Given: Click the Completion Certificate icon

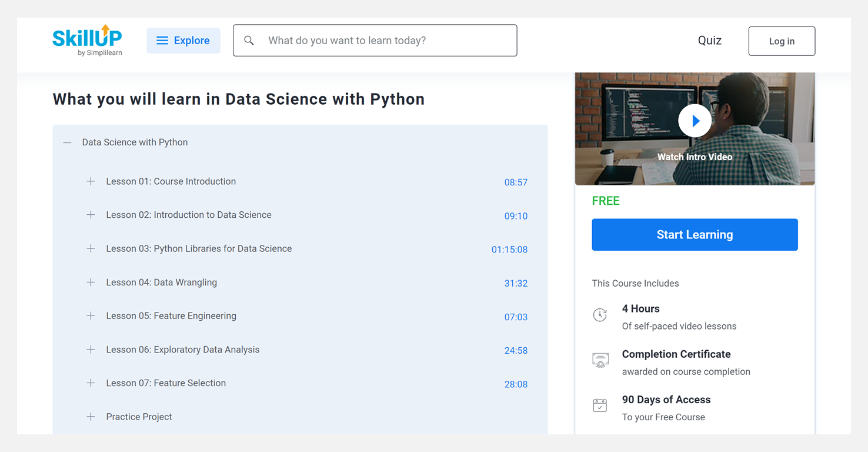Looking at the screenshot, I should point(600,360).
